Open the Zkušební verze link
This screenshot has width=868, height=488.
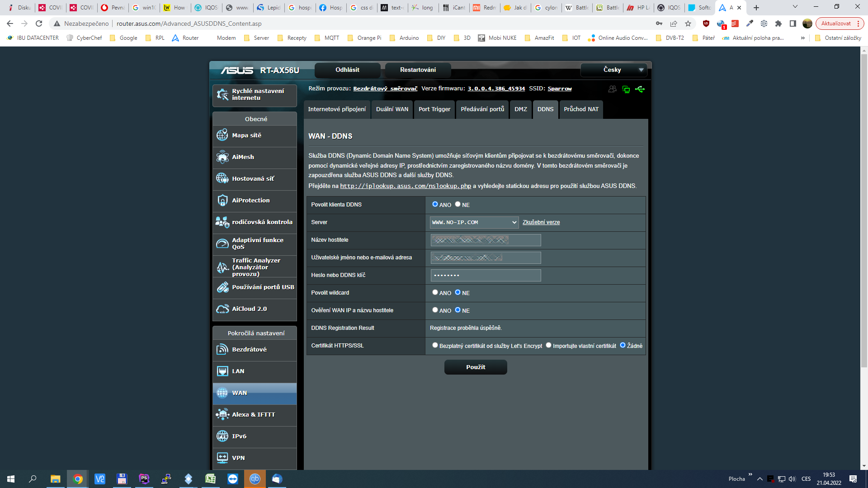coord(541,222)
